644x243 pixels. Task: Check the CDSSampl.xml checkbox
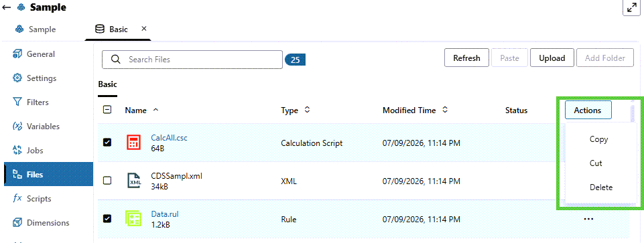pos(107,181)
